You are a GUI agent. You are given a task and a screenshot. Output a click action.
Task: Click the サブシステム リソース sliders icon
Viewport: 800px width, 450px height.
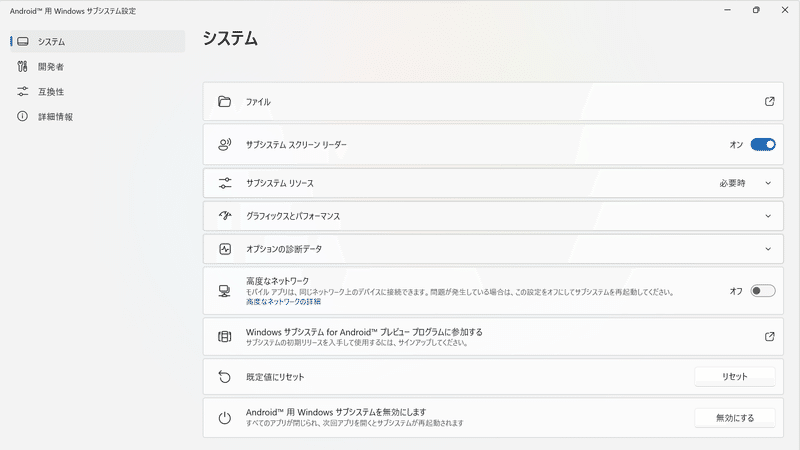click(x=225, y=183)
